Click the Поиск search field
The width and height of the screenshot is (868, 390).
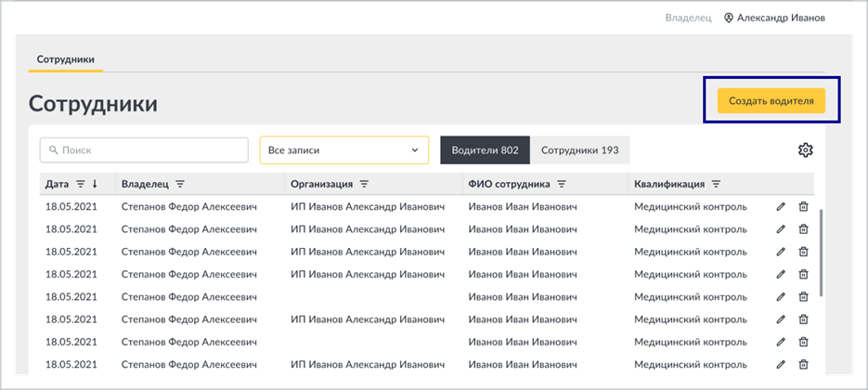point(144,150)
